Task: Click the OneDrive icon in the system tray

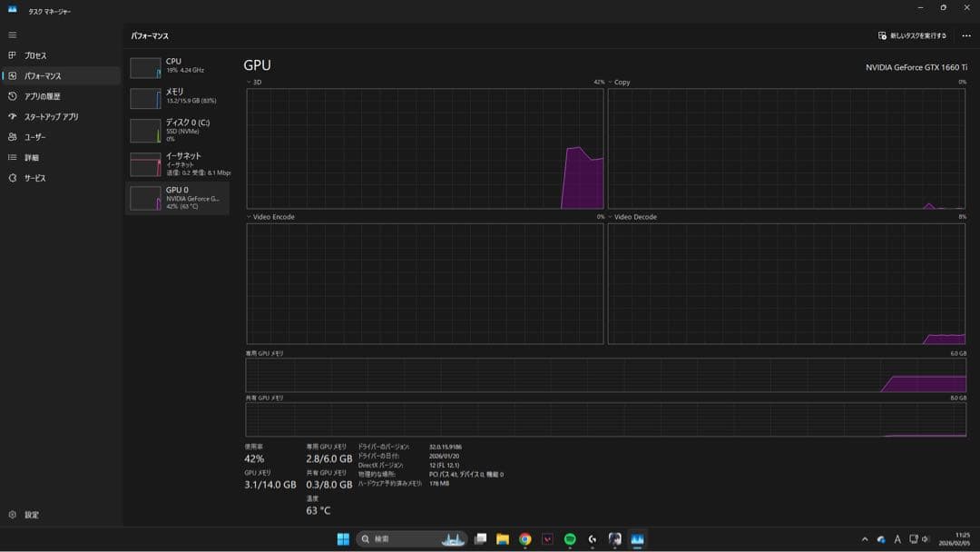Action: coord(882,538)
